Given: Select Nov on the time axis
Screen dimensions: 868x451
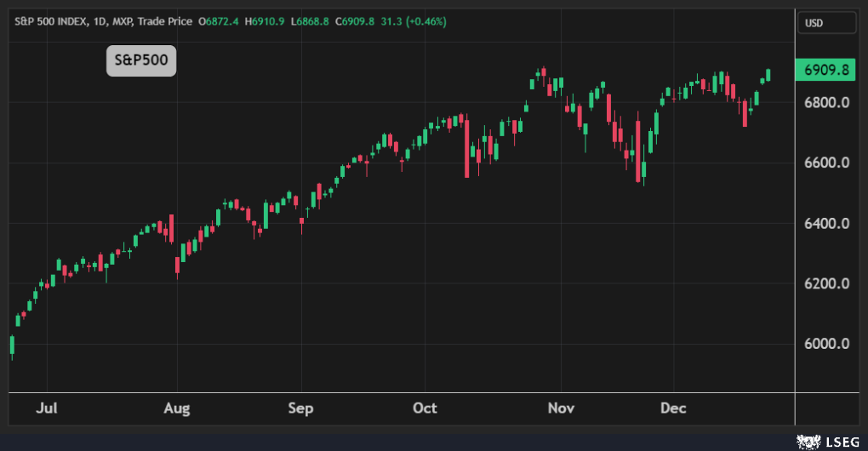Looking at the screenshot, I should pyautogui.click(x=561, y=408).
